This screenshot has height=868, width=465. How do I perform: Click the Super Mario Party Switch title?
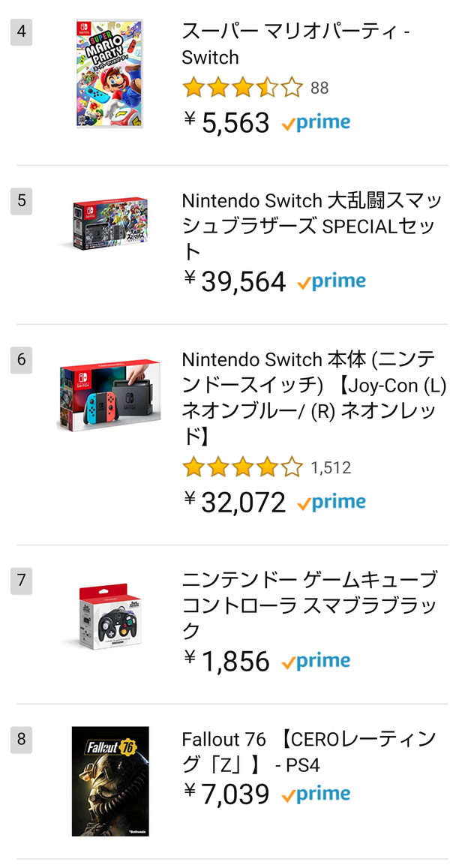[x=295, y=45]
